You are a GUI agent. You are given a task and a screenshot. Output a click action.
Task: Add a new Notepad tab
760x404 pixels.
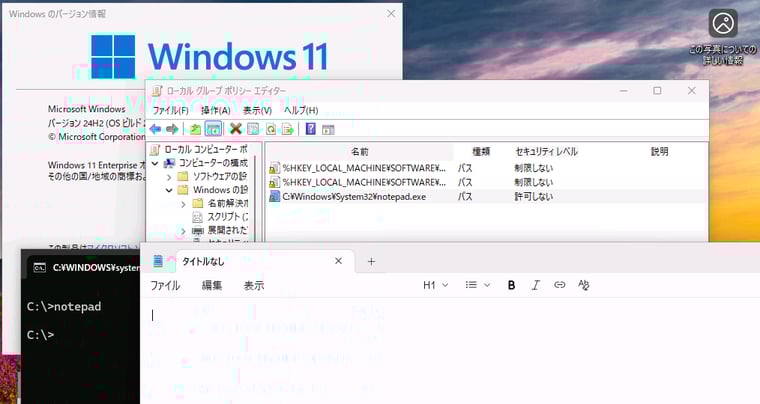point(371,262)
